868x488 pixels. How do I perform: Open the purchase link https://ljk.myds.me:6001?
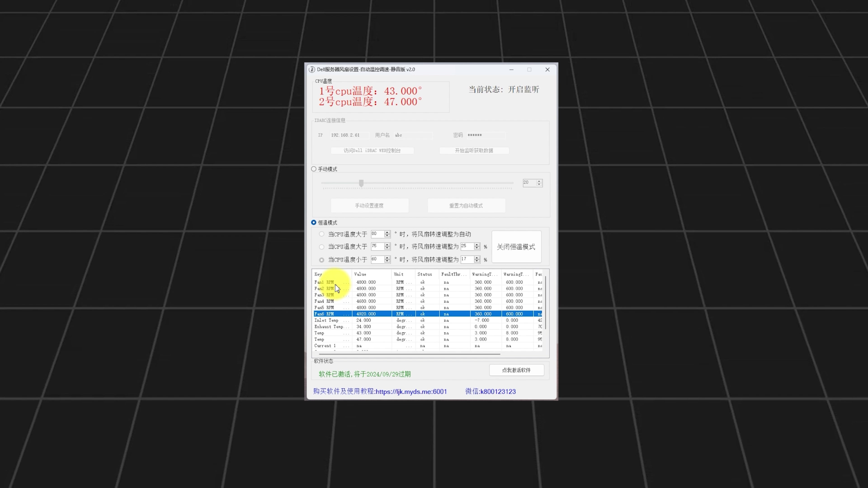click(411, 392)
